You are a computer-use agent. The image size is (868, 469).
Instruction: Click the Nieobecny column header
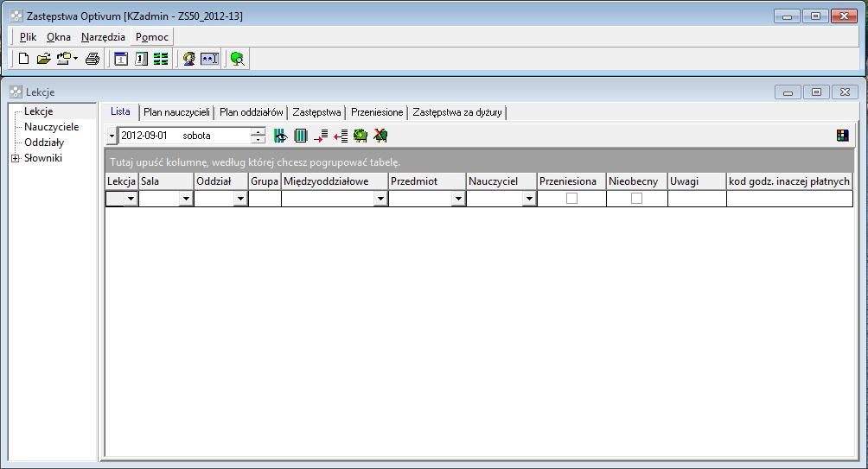point(636,181)
